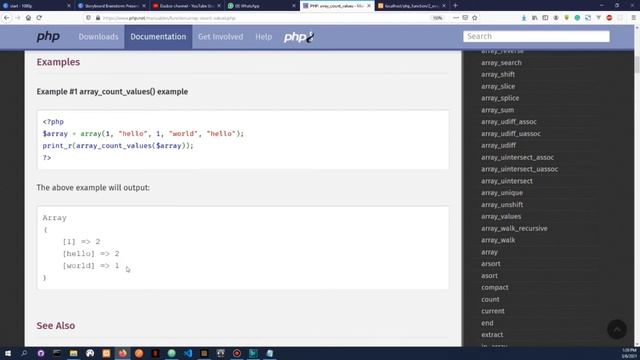Open array_walk link in sidebar
The width and height of the screenshot is (640, 360).
coord(498,240)
